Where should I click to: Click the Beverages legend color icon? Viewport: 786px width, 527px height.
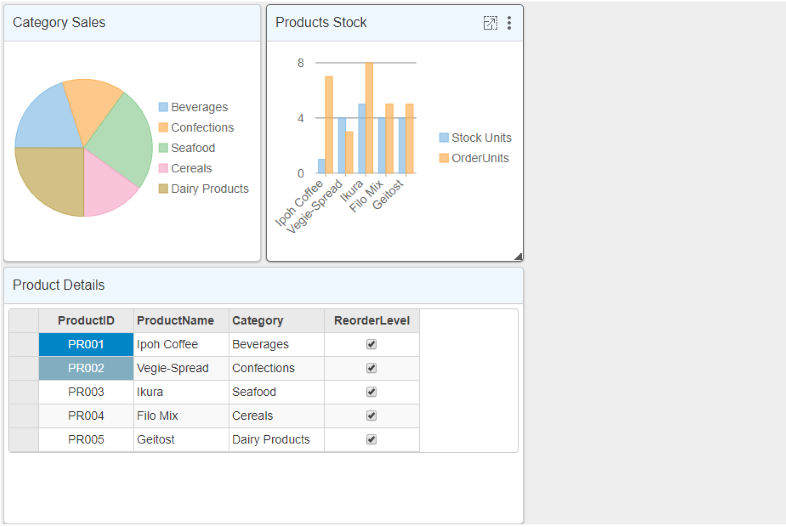point(163,108)
